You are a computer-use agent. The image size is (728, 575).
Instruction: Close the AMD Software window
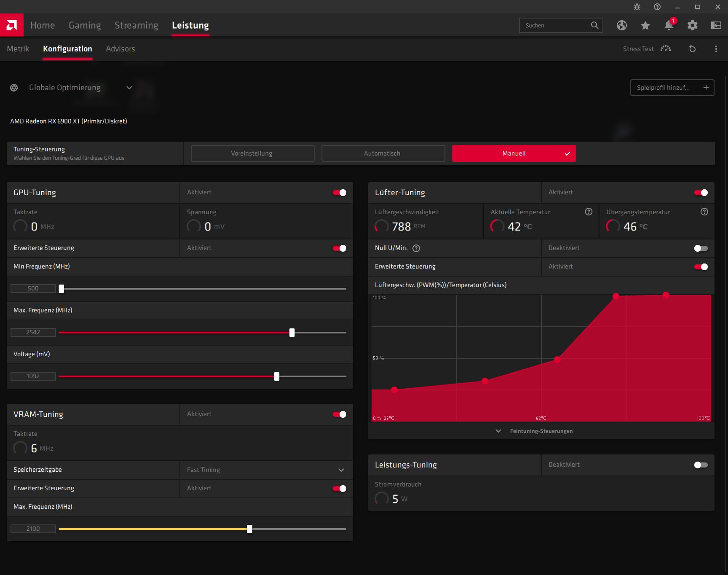pyautogui.click(x=718, y=7)
